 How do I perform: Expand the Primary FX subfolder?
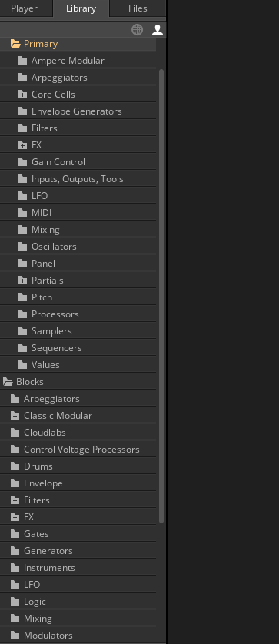[22, 145]
